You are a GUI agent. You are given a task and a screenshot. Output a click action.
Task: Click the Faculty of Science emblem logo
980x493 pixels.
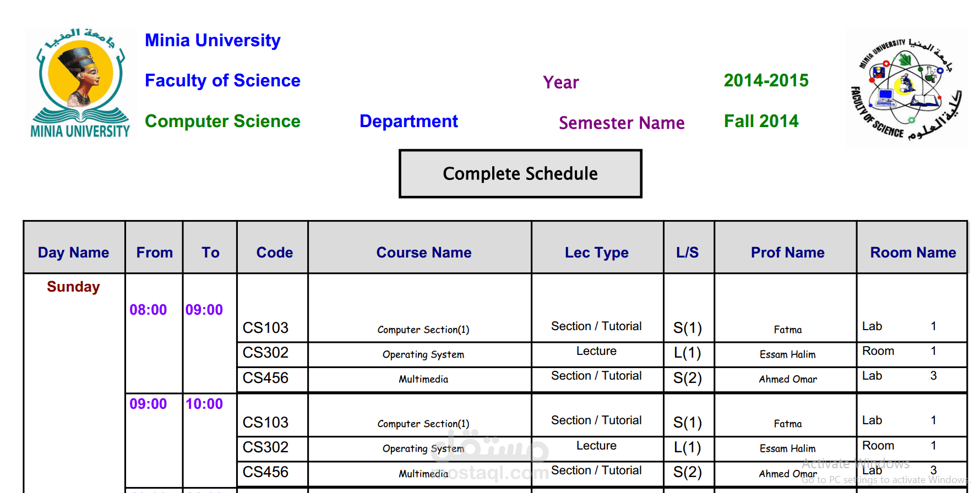[906, 88]
